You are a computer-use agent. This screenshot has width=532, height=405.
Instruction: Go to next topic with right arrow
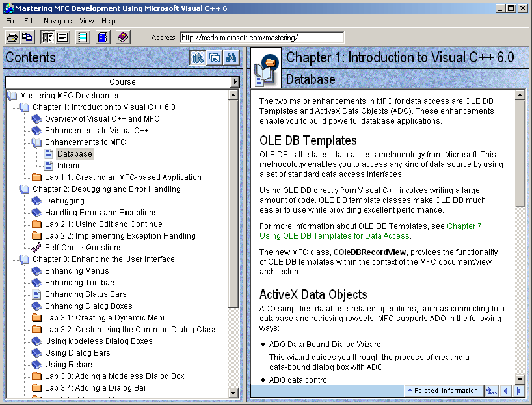click(x=519, y=391)
